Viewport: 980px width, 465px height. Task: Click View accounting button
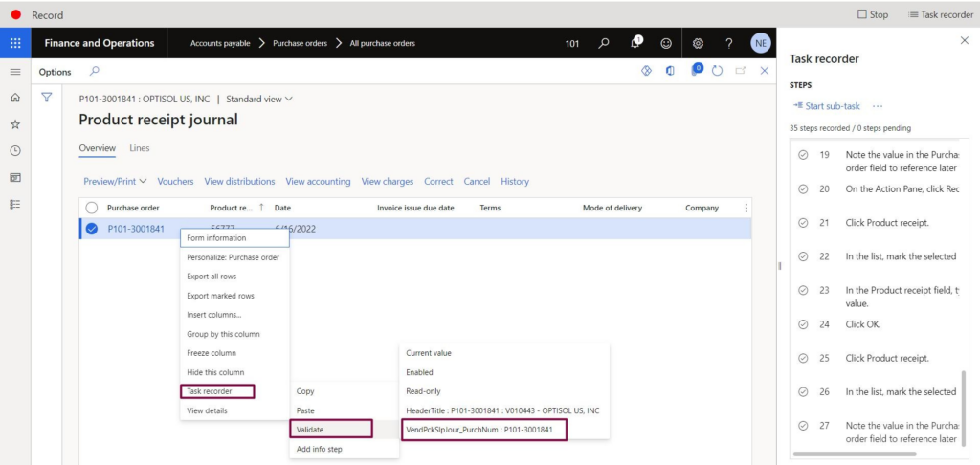pyautogui.click(x=318, y=181)
